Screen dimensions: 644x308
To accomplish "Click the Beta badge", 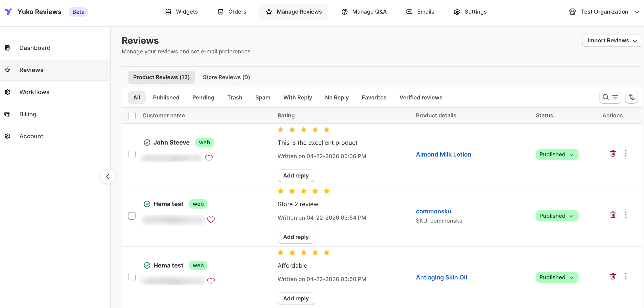I will tap(78, 12).
